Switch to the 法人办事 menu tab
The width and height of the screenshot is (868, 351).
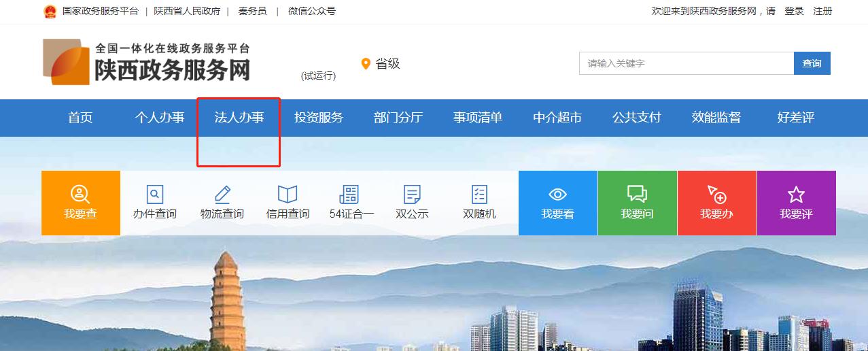(x=239, y=118)
